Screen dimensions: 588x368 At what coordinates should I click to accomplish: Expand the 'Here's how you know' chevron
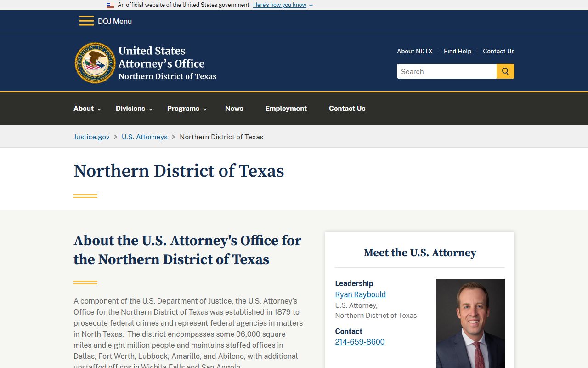coord(311,6)
